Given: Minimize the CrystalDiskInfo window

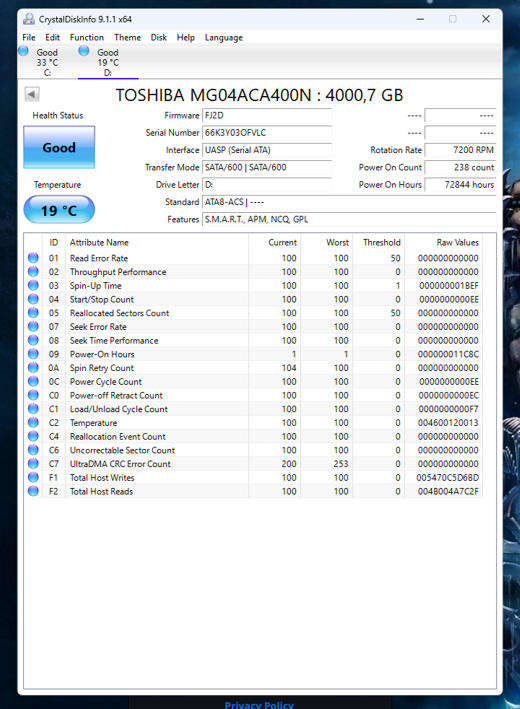Looking at the screenshot, I should click(420, 19).
